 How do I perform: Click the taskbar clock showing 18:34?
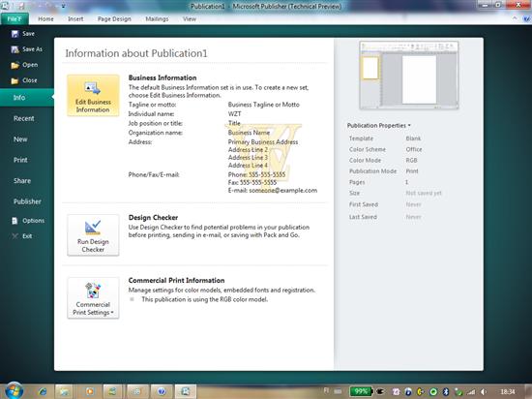[508, 392]
